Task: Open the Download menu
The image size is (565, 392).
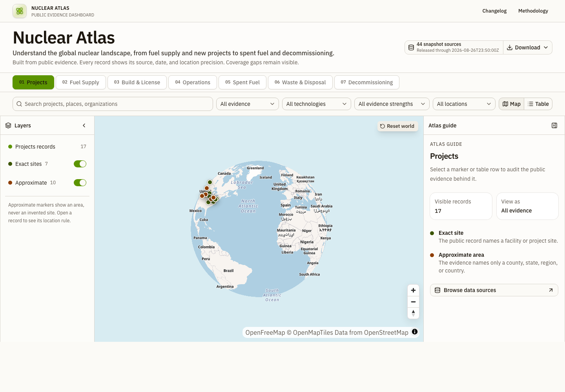Action: (x=528, y=47)
